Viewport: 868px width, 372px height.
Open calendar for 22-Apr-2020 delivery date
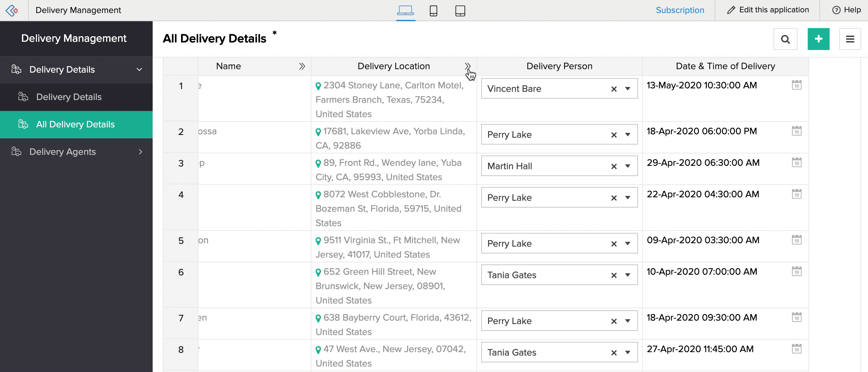(x=796, y=194)
